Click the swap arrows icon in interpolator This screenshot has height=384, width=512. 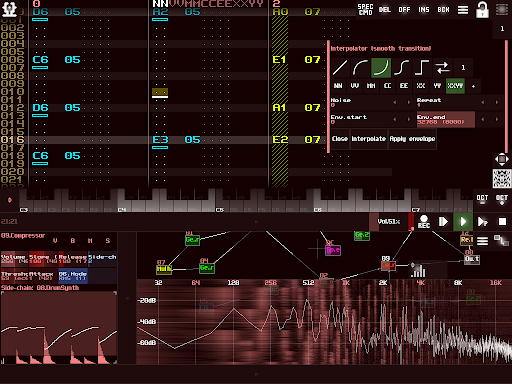click(443, 68)
